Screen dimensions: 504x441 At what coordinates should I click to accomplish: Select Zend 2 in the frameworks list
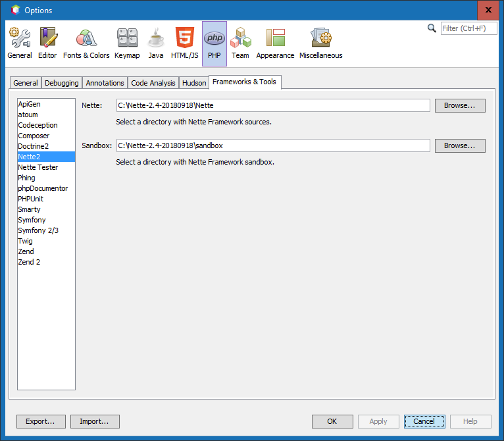(46, 262)
